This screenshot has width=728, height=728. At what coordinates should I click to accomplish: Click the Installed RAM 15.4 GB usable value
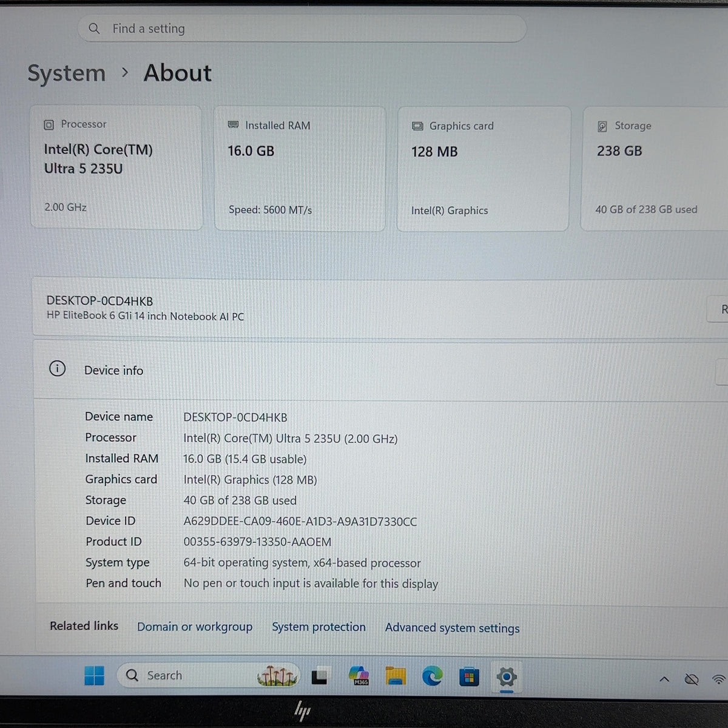[245, 459]
